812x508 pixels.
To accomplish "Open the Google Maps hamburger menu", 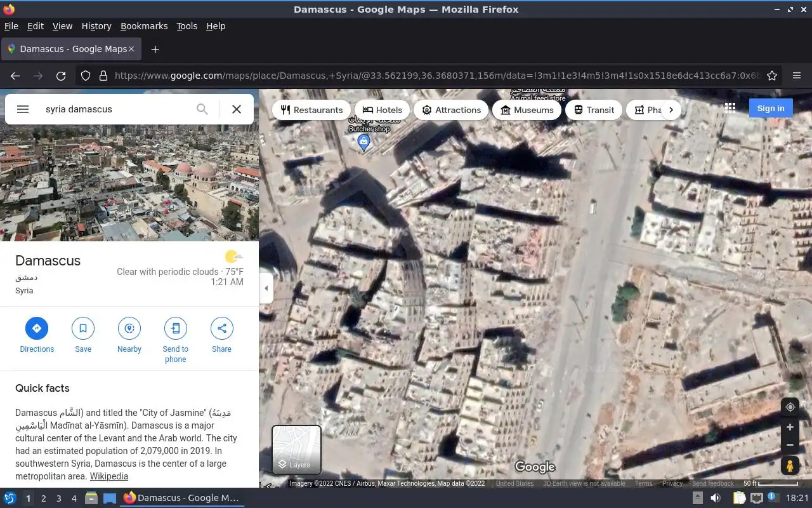I will (23, 109).
